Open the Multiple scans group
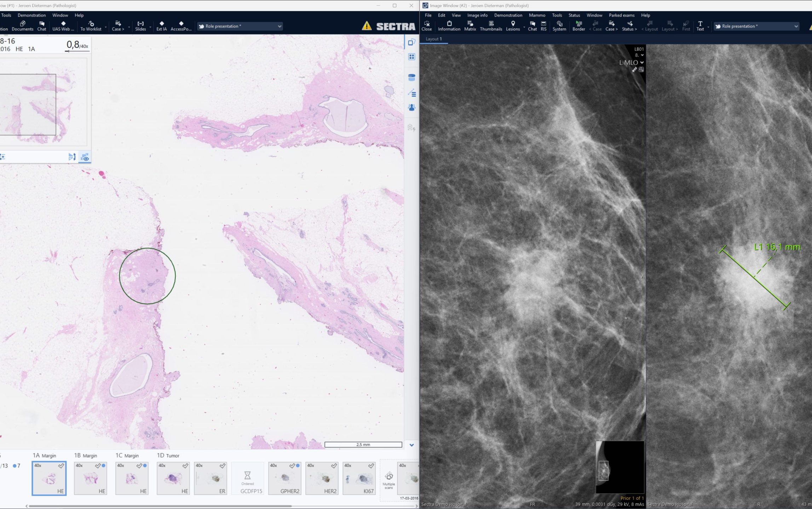Screen dimensions: 812x509 (388, 480)
